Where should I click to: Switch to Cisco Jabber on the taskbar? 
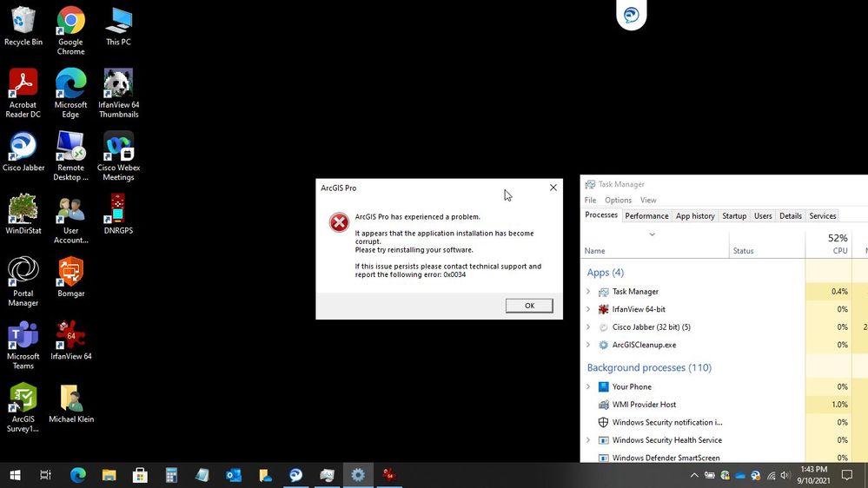[296, 475]
